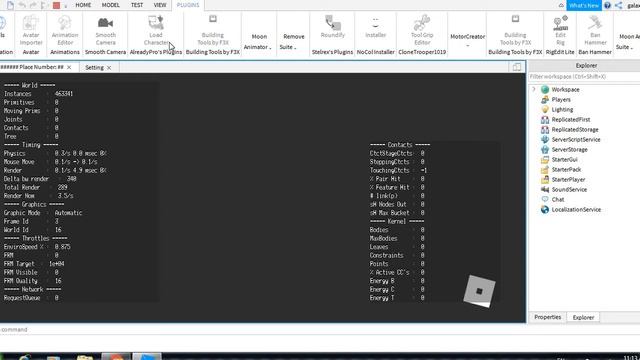Switch to the Explorer panel tab at bottom
The width and height of the screenshot is (640, 360).
pos(583,318)
